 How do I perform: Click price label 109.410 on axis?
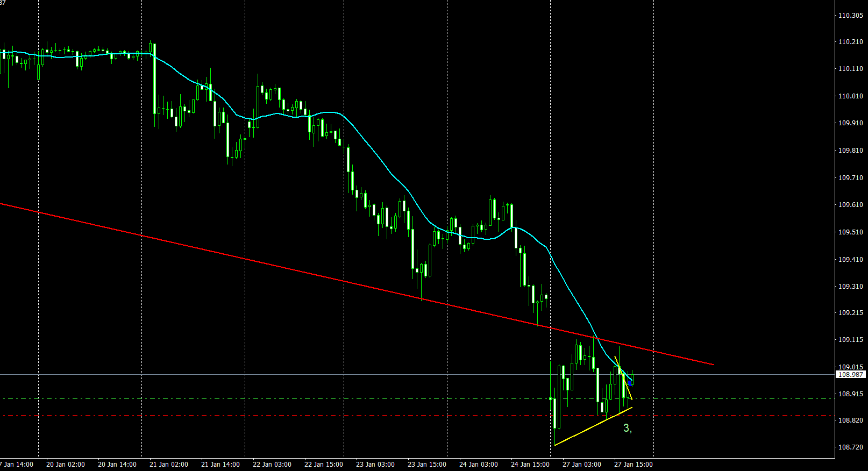(851, 260)
